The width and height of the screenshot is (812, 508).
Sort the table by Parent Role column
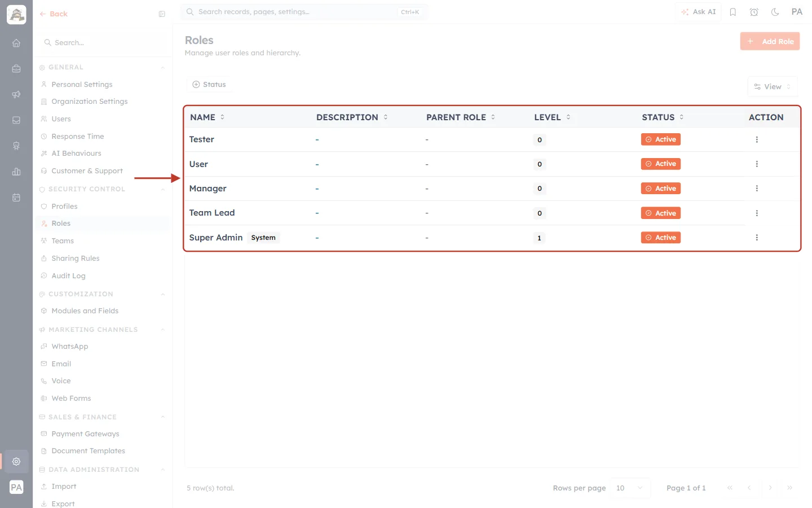(461, 117)
